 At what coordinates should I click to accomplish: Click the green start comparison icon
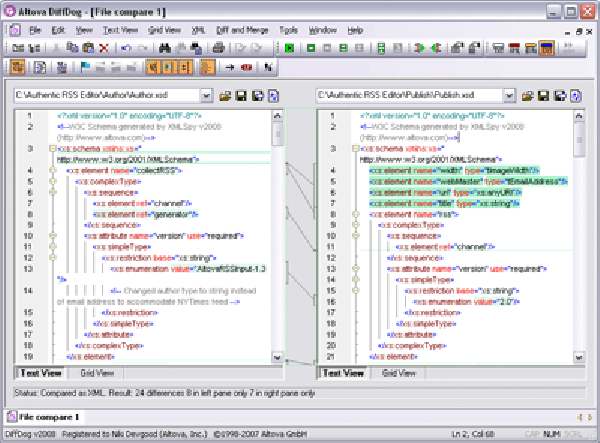click(x=289, y=47)
